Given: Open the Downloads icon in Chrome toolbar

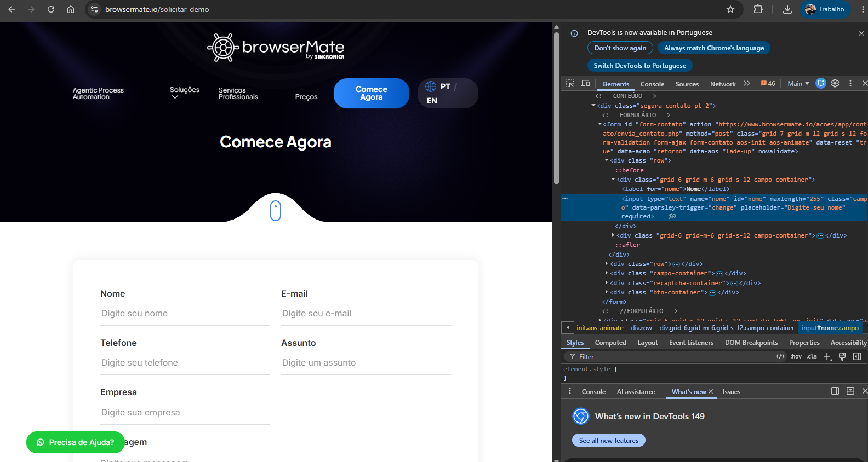Looking at the screenshot, I should [x=787, y=9].
